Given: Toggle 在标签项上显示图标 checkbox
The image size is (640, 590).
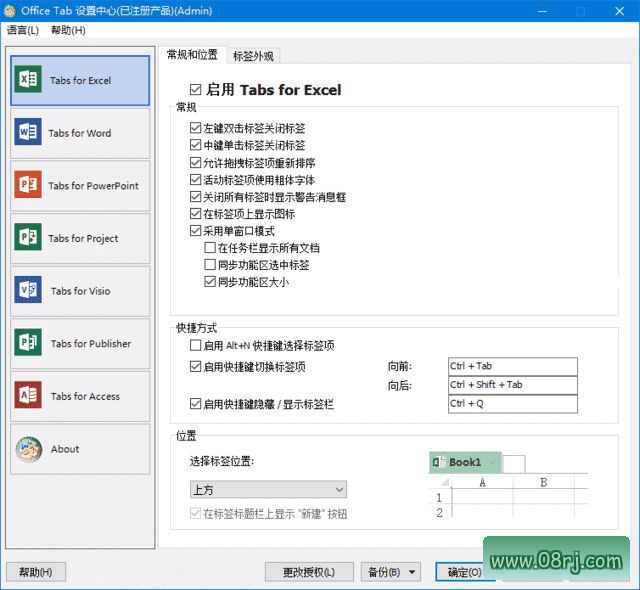Looking at the screenshot, I should pos(196,214).
